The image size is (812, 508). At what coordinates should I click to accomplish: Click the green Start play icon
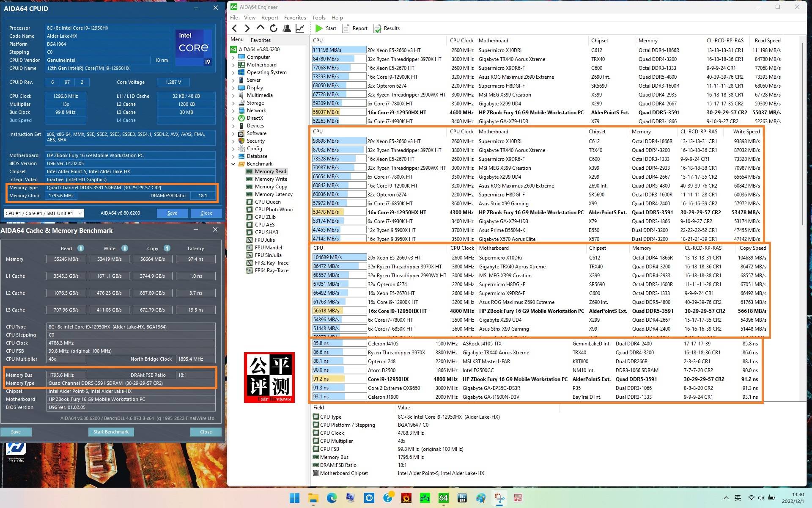319,28
